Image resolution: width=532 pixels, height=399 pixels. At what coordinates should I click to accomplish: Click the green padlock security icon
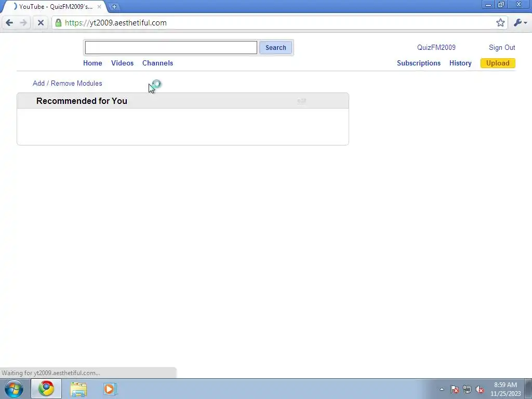pos(58,23)
